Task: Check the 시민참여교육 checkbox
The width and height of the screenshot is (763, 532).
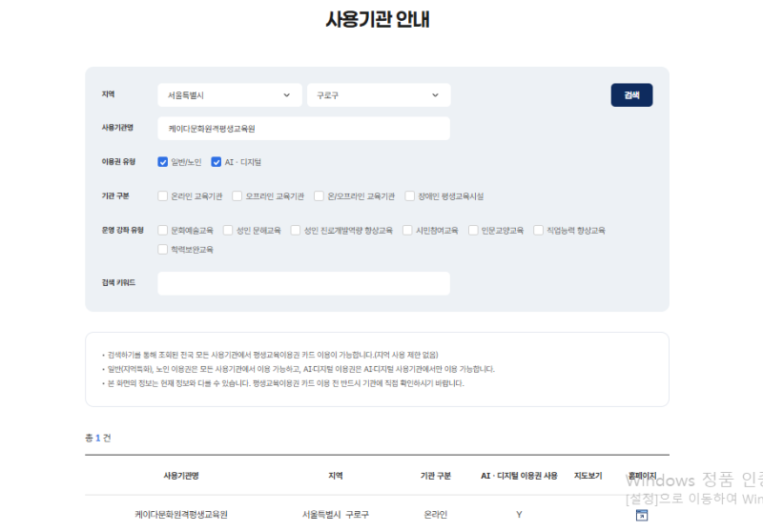Action: [x=407, y=230]
